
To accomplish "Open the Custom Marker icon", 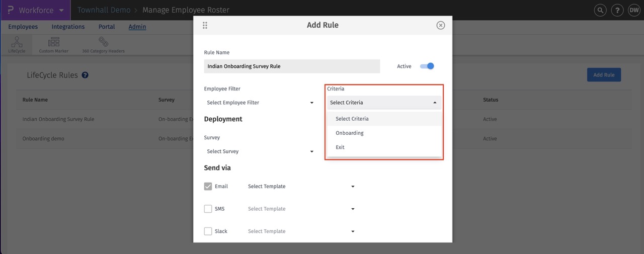I will point(53,43).
